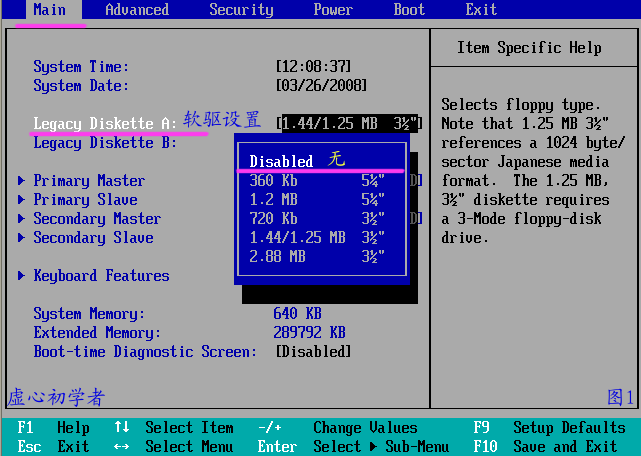The height and width of the screenshot is (456, 641).
Task: Expand the Primary Master submenu
Action: tap(88, 181)
